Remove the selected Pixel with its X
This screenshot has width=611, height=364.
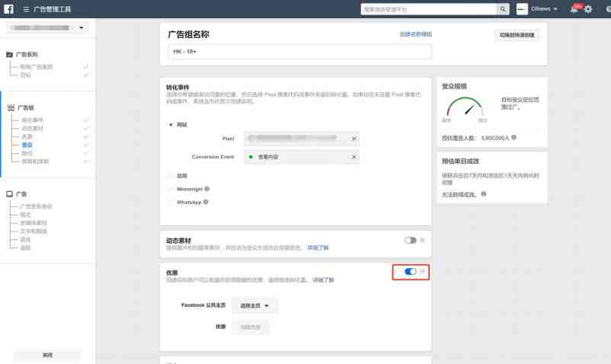[353, 138]
